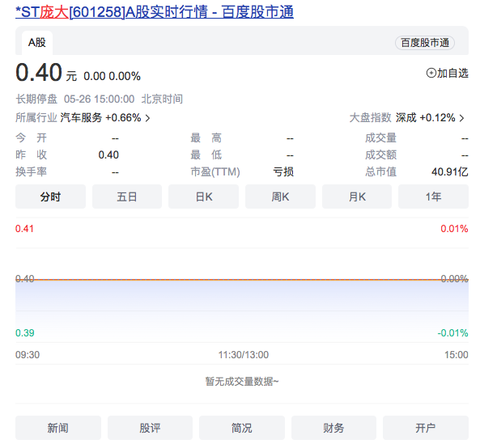Select the 1年 chart range
Screen dimensions: 480x448
(433, 197)
